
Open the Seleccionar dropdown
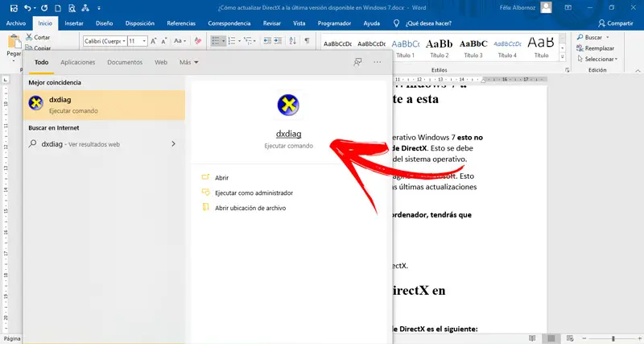597,59
